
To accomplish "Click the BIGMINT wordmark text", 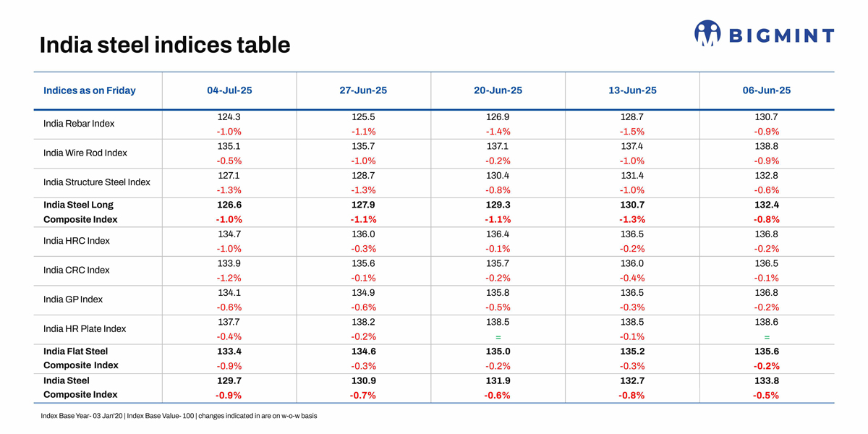I will pyautogui.click(x=781, y=35).
